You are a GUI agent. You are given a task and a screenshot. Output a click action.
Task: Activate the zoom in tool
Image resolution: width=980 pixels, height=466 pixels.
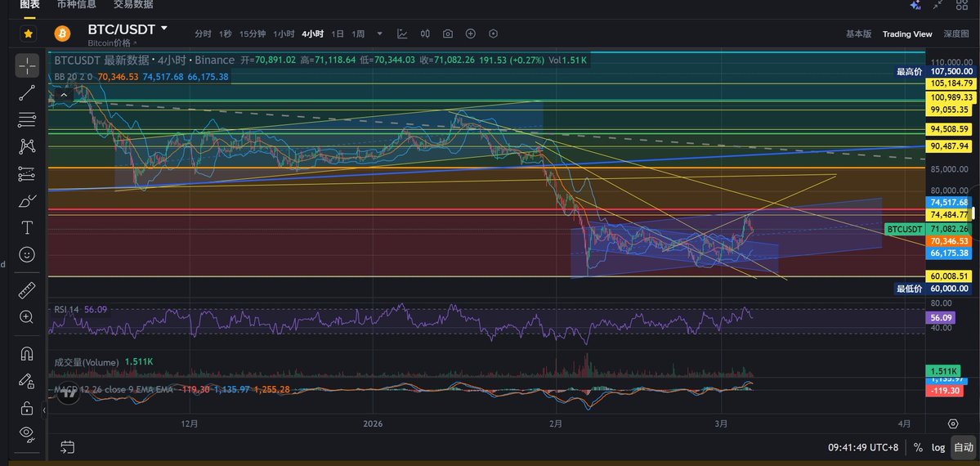(27, 317)
